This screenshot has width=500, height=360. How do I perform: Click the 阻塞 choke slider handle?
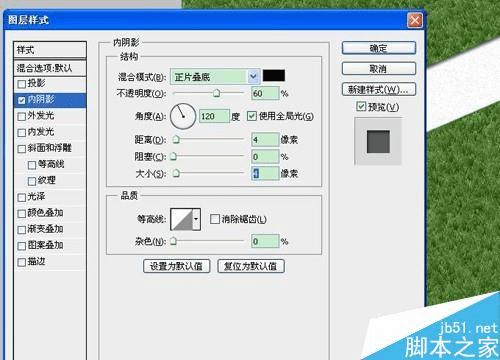pos(173,156)
